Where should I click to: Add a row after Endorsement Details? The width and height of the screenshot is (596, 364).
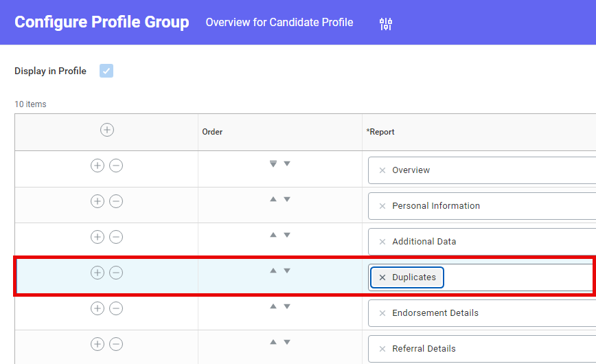tap(98, 308)
